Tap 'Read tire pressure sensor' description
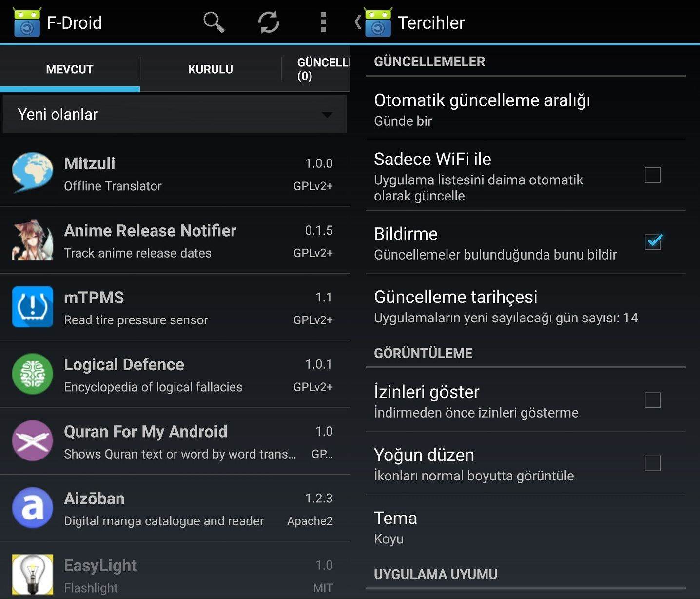Viewport: 700px width, 599px height. pyautogui.click(x=136, y=320)
